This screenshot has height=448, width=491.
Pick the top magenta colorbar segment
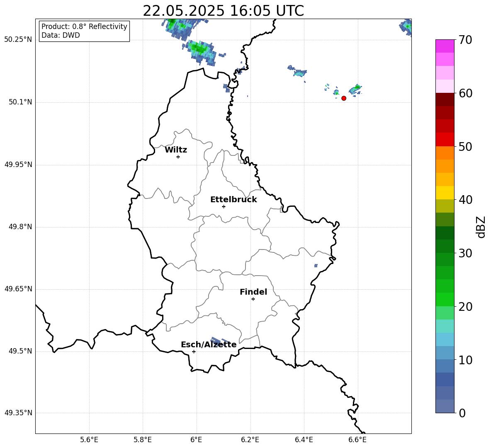tap(445, 46)
